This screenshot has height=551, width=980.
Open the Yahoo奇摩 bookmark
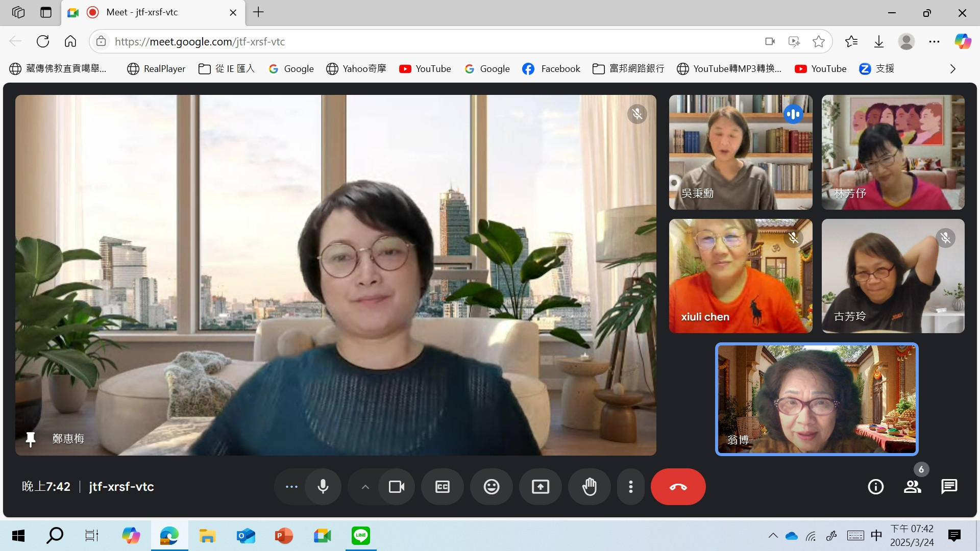[x=356, y=69]
